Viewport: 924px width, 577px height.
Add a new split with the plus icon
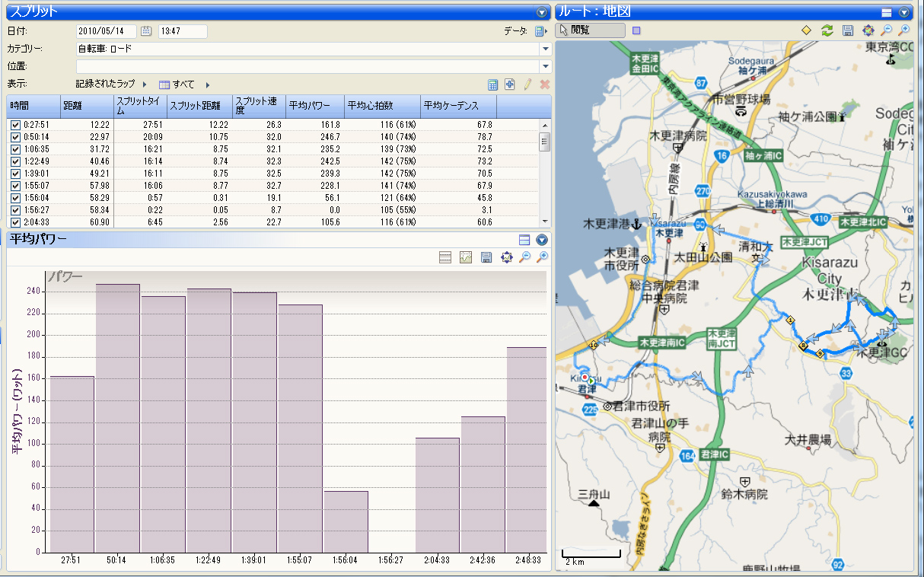510,84
